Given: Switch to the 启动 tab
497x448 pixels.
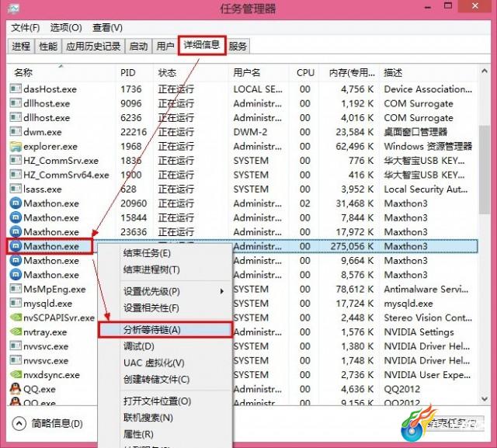Looking at the screenshot, I should click(138, 47).
